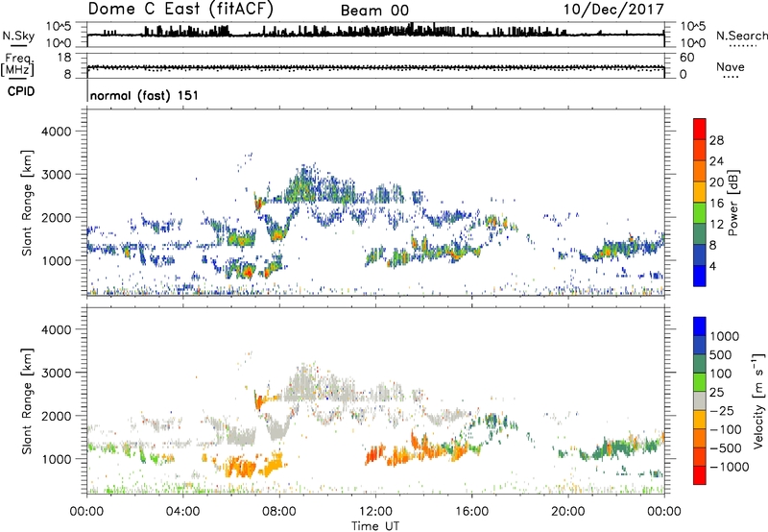
Task: Click the left '10^5' noise axis label
Action: [59, 26]
